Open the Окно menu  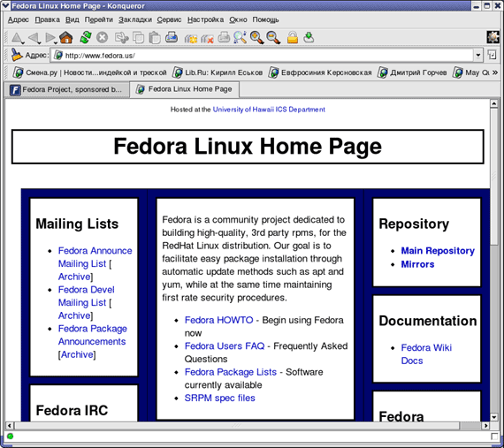[238, 20]
